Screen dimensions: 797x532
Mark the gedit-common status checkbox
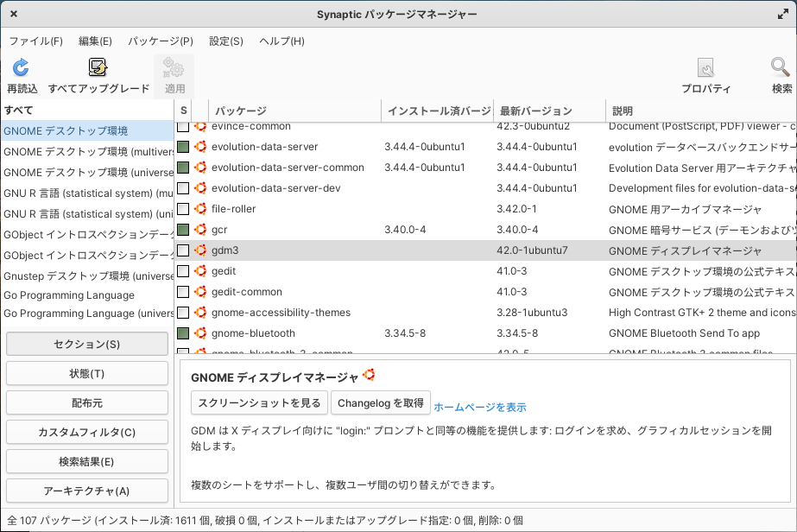pyautogui.click(x=183, y=291)
